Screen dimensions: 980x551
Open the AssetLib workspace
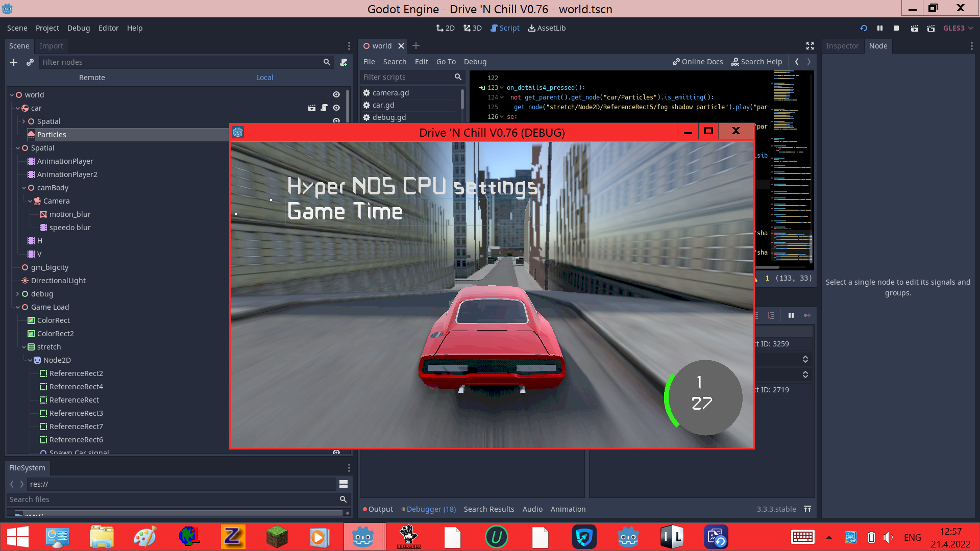[547, 28]
